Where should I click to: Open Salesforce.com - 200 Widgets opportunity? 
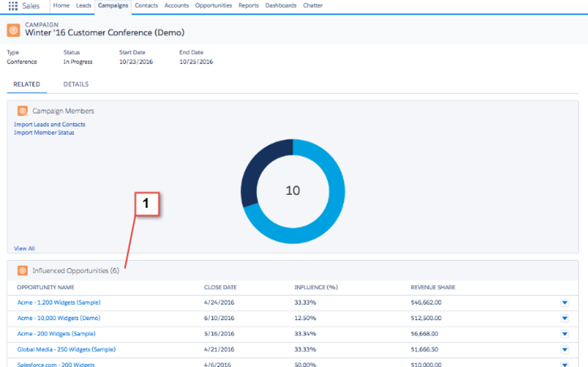pos(56,364)
